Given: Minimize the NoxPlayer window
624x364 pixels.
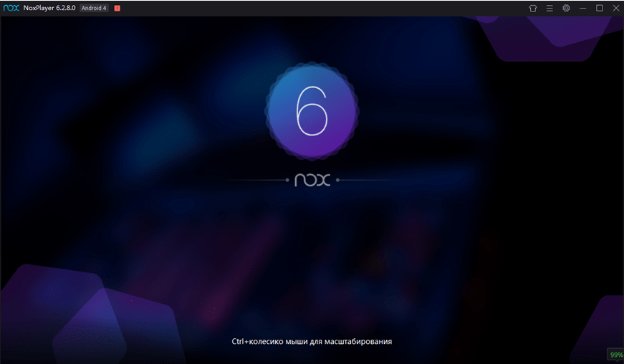Looking at the screenshot, I should click(583, 8).
